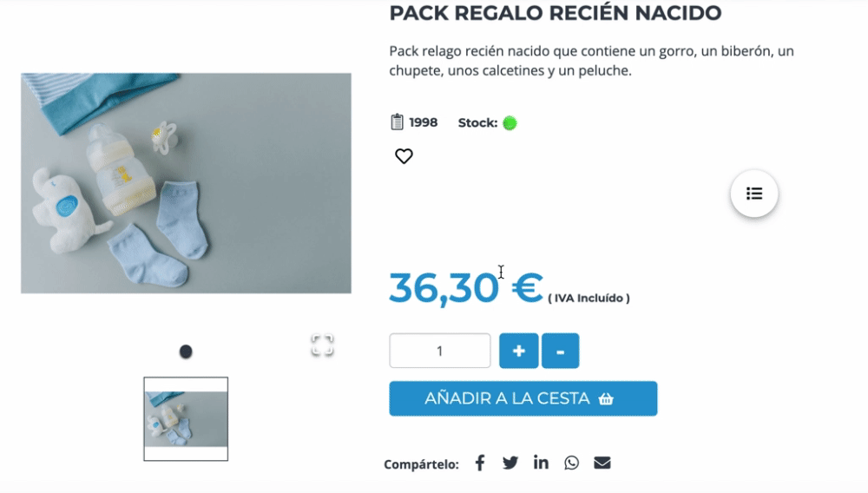
Task: Click Añadir a la cesta button
Action: [523, 398]
